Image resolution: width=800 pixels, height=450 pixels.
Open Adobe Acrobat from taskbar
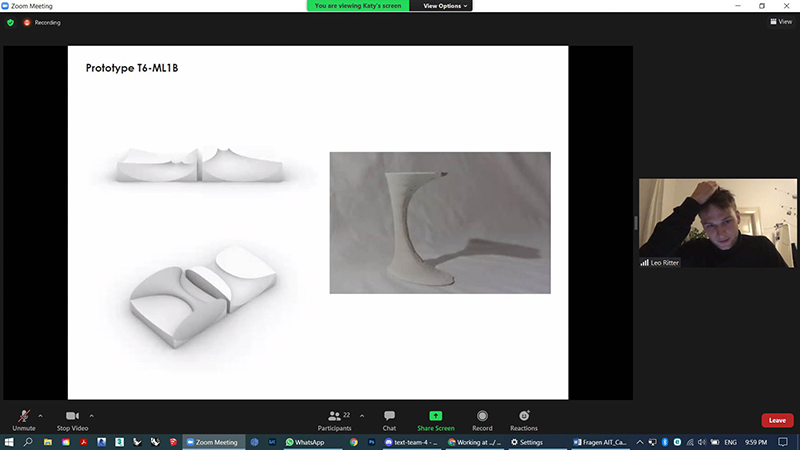click(84, 442)
